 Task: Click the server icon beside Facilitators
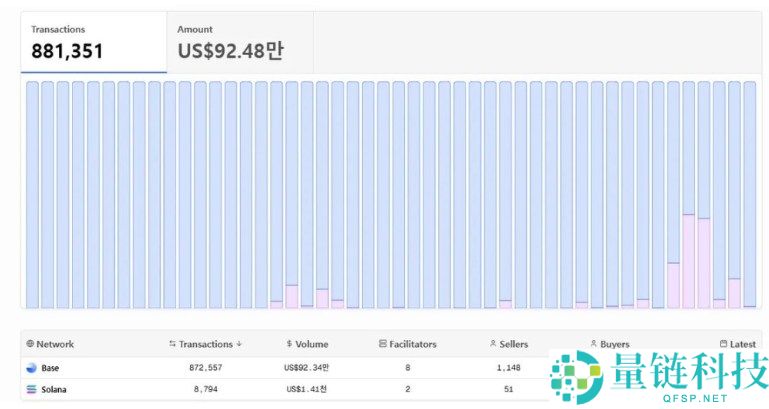(x=383, y=344)
